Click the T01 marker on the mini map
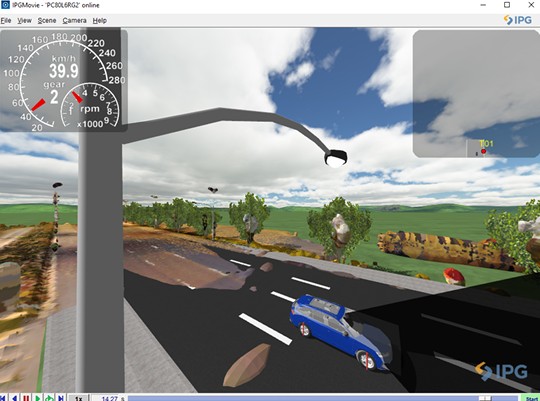540x401 pixels. tap(484, 151)
